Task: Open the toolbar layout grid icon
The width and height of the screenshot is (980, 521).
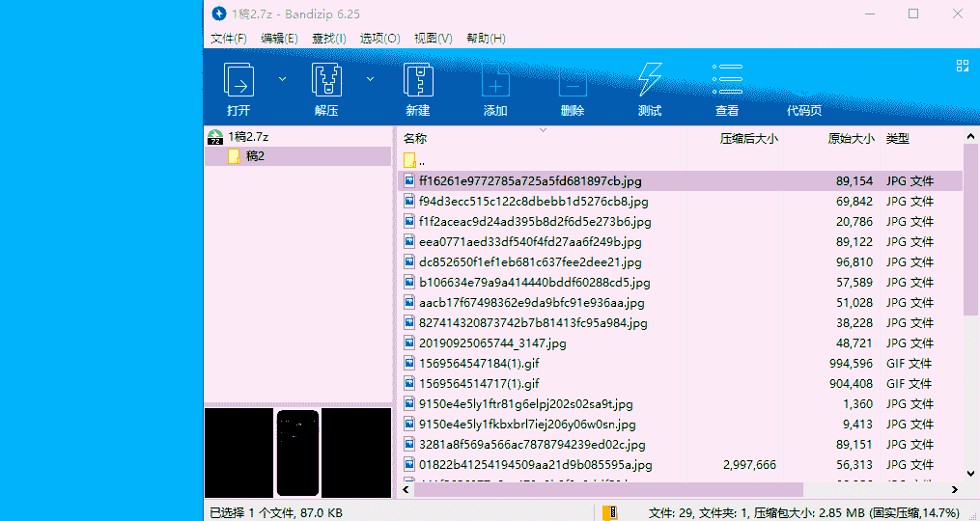Action: (963, 67)
